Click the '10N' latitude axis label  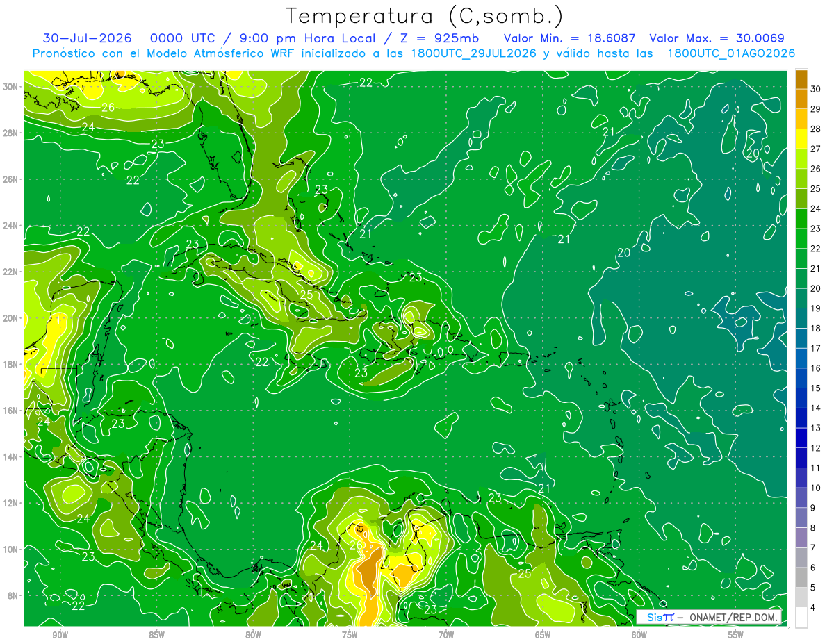(11, 549)
